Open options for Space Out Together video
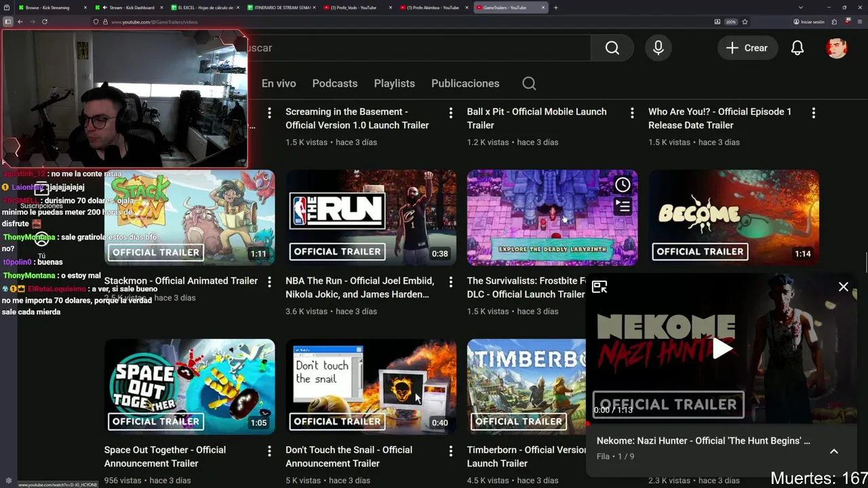Viewport: 868px width, 488px height. 269,451
